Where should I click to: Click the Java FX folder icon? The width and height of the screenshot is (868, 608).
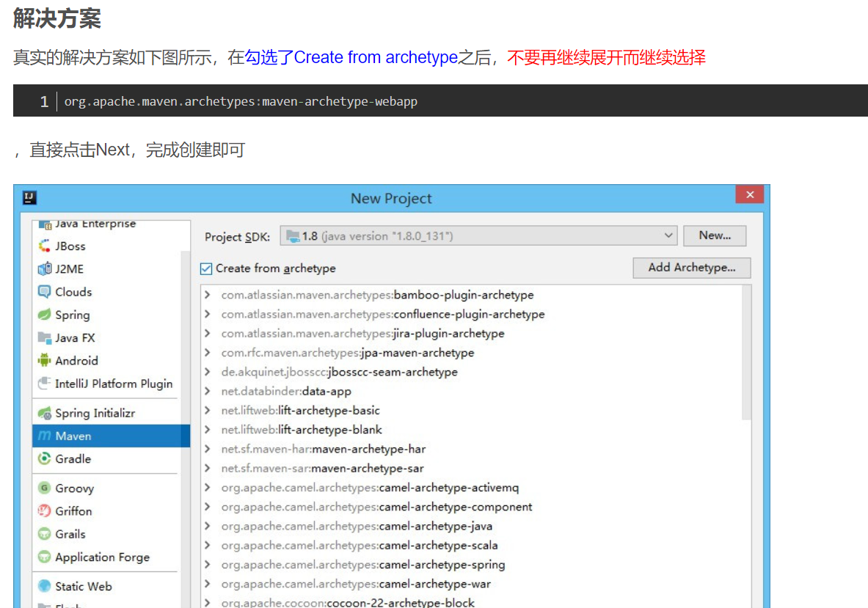coord(44,337)
